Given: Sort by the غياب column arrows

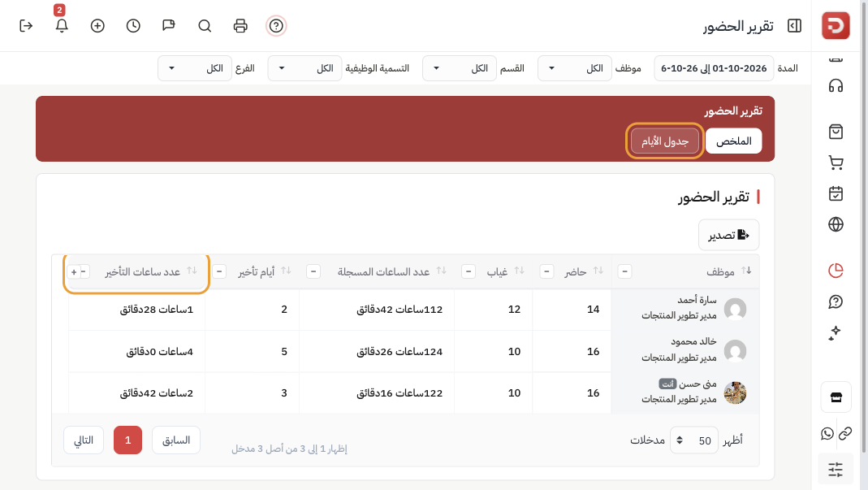Looking at the screenshot, I should pos(519,271).
